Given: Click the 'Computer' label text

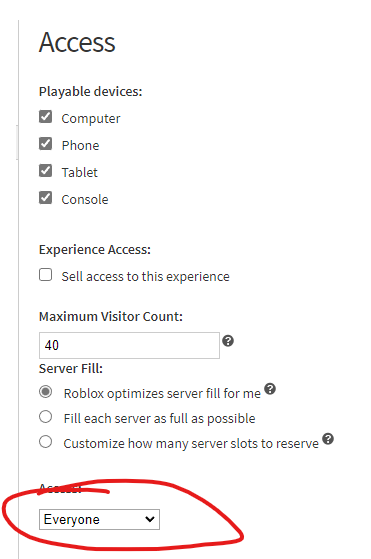Looking at the screenshot, I should pyautogui.click(x=91, y=119).
